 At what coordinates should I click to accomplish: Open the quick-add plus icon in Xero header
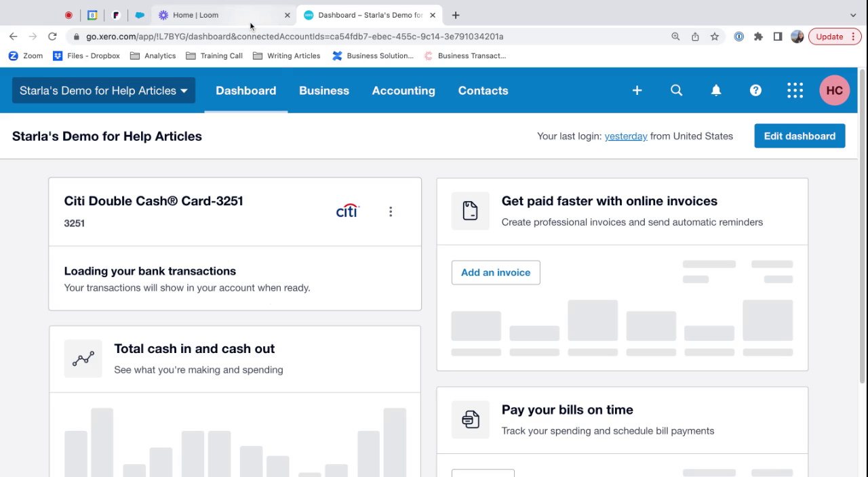637,90
